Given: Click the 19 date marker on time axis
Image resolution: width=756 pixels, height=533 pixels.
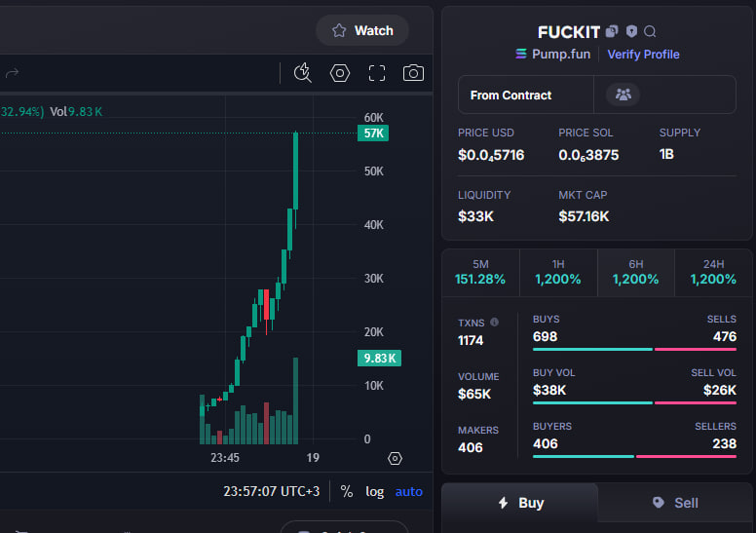Looking at the screenshot, I should pos(313,458).
